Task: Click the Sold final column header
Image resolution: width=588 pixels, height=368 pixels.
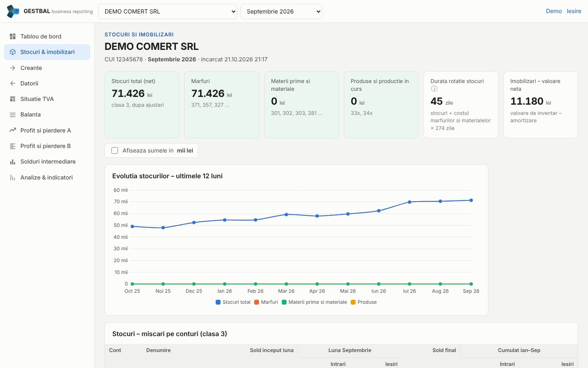Action: (444, 350)
